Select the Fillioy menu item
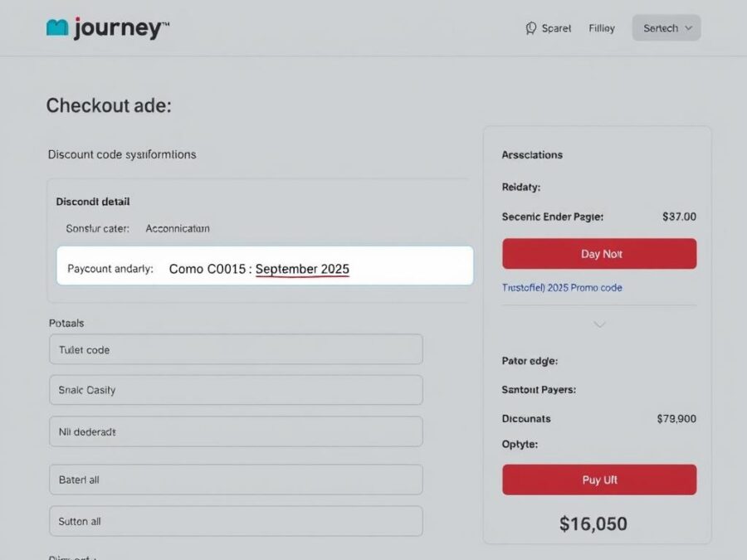Screen dimensions: 747x560 point(601,27)
